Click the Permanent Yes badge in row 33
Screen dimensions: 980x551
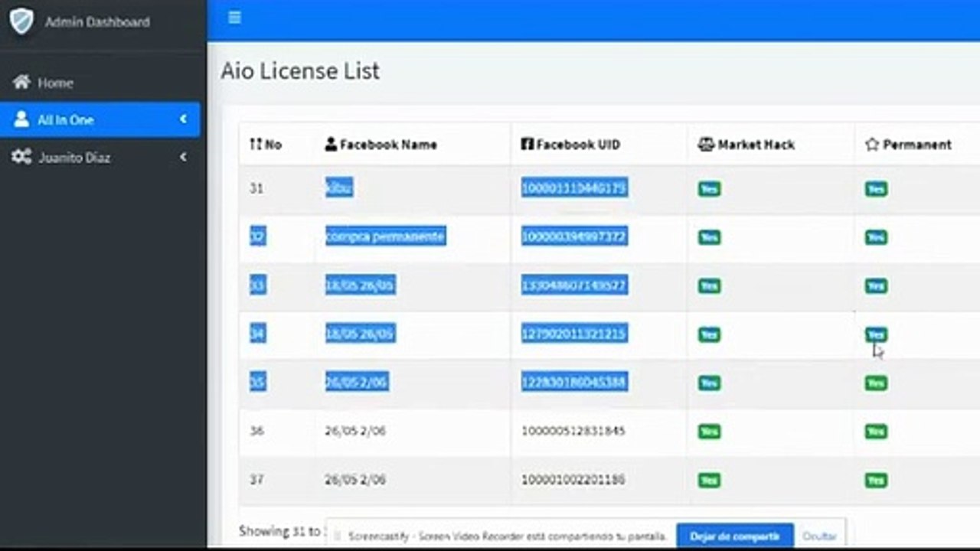876,286
